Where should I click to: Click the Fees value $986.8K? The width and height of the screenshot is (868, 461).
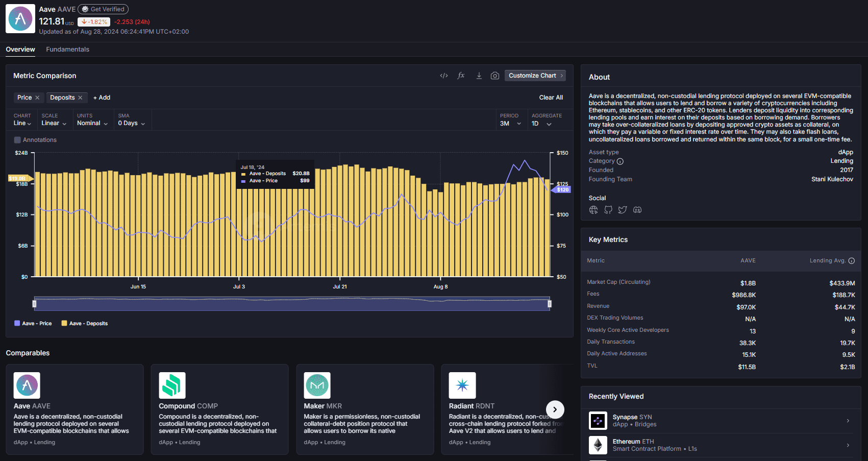744,295
